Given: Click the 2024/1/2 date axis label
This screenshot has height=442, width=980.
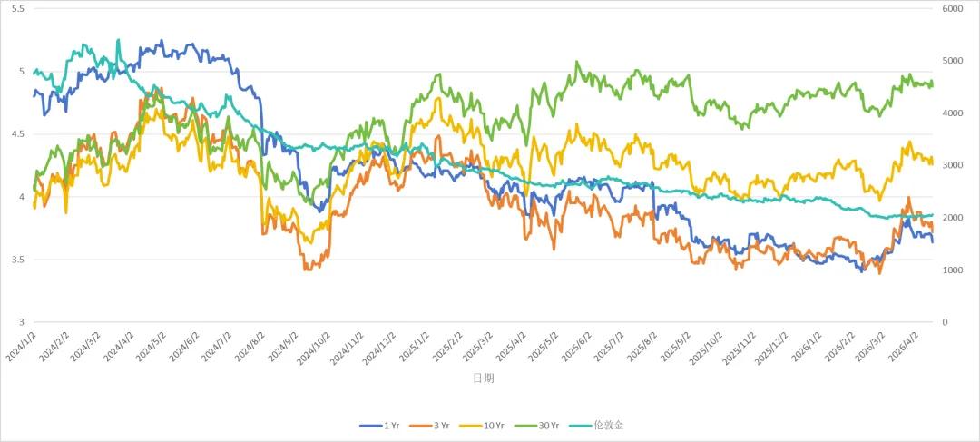Looking at the screenshot, I should (21, 346).
